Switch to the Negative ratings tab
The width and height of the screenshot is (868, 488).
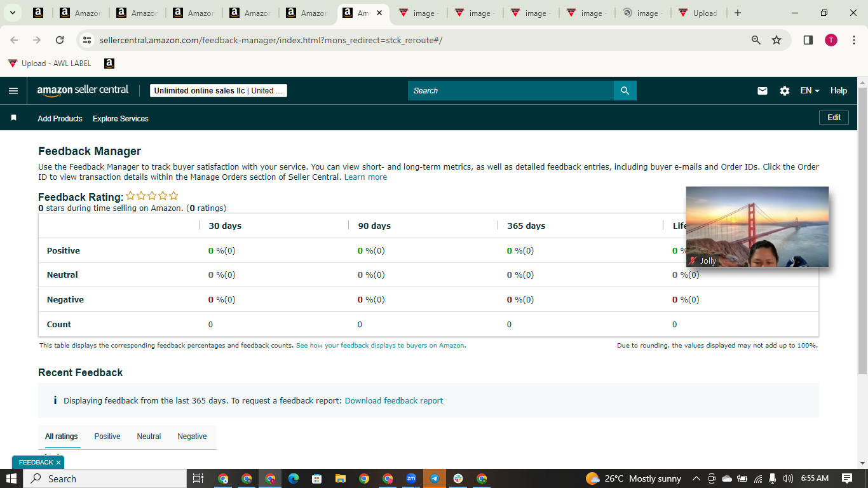[192, 437]
